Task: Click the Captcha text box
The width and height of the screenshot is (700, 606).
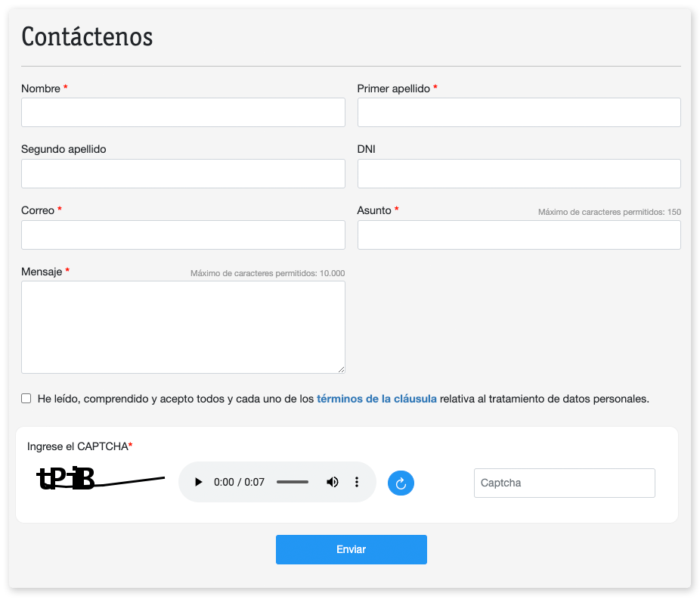Action: [564, 483]
